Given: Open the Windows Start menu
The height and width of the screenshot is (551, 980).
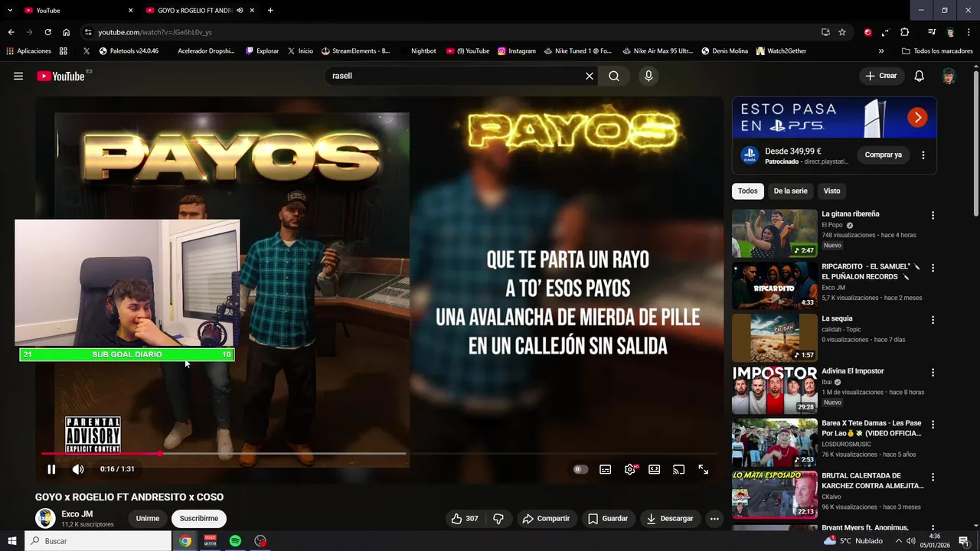Looking at the screenshot, I should pyautogui.click(x=11, y=541).
